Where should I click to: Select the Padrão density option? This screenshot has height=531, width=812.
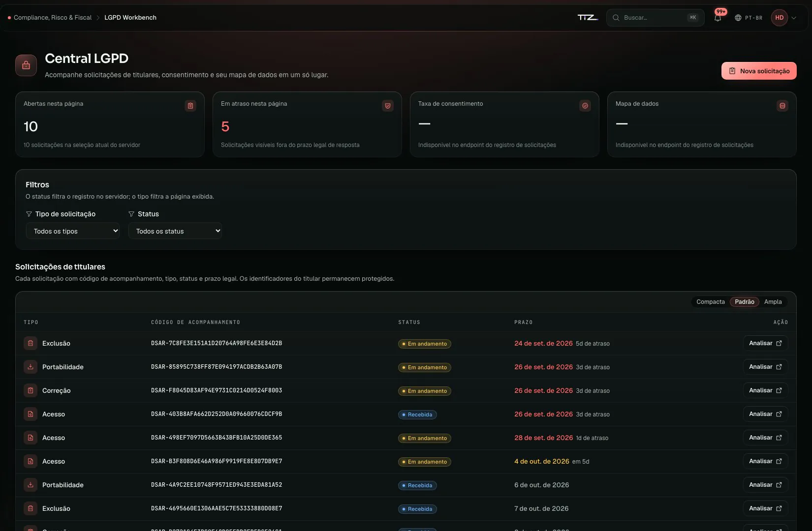coord(745,302)
